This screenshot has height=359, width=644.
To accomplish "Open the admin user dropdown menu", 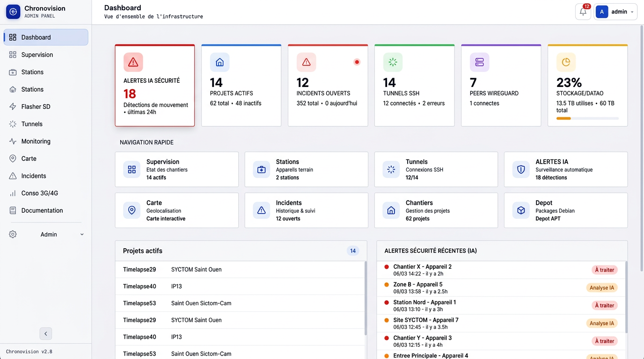I will 615,12.
